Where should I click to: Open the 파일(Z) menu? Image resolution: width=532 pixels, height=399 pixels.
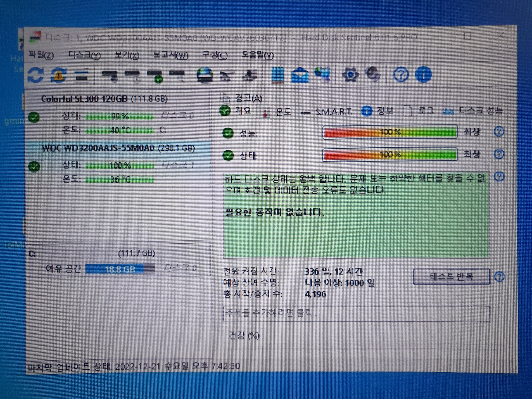(41, 55)
